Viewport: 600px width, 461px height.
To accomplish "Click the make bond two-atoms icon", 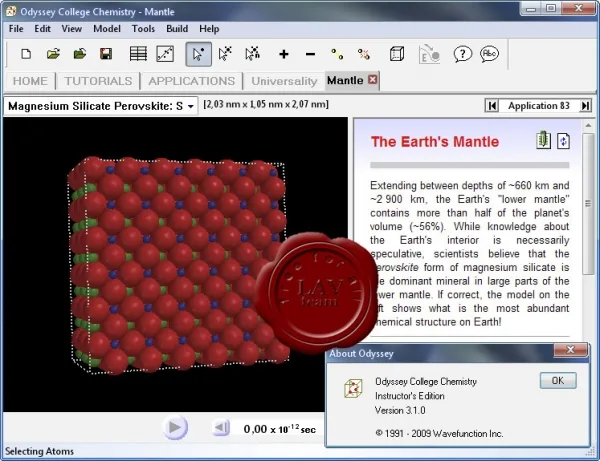I will [337, 54].
